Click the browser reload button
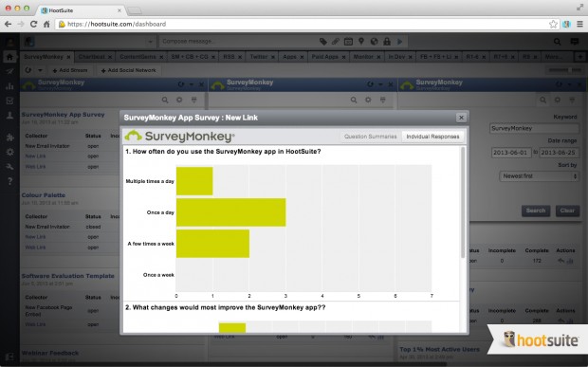Screen dimensions: 588x367 pos(33,24)
